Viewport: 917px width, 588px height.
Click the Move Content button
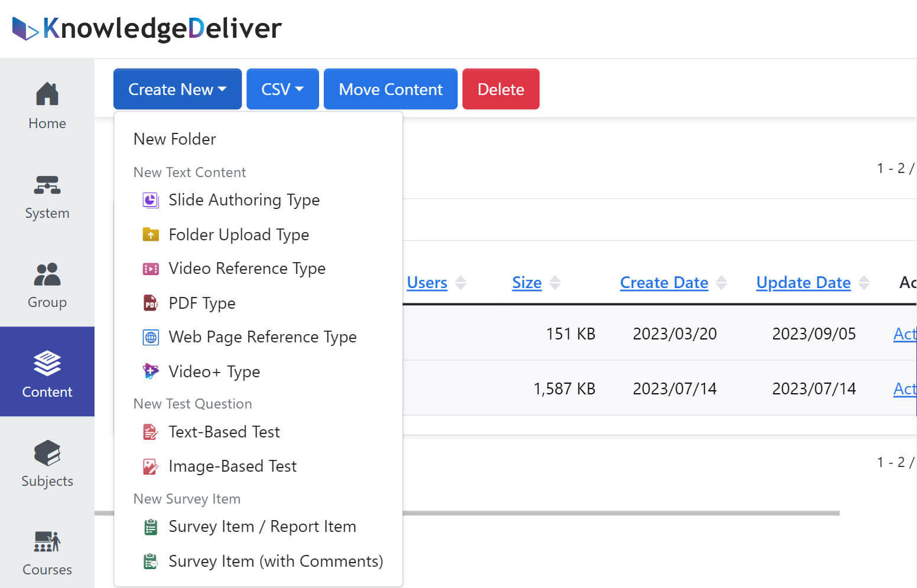(x=391, y=89)
